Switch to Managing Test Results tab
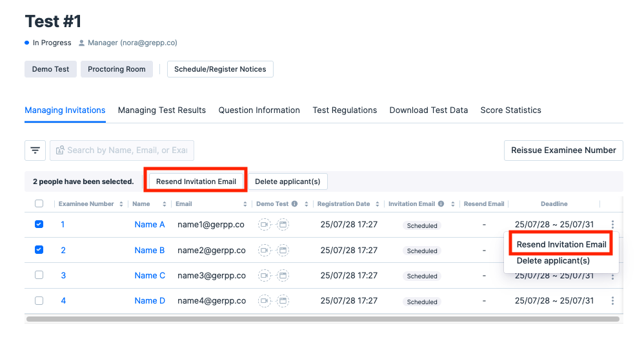This screenshot has width=644, height=352. [162, 110]
